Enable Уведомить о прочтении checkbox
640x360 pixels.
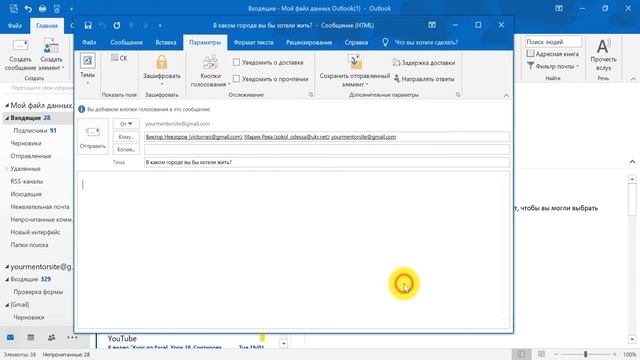[236, 79]
